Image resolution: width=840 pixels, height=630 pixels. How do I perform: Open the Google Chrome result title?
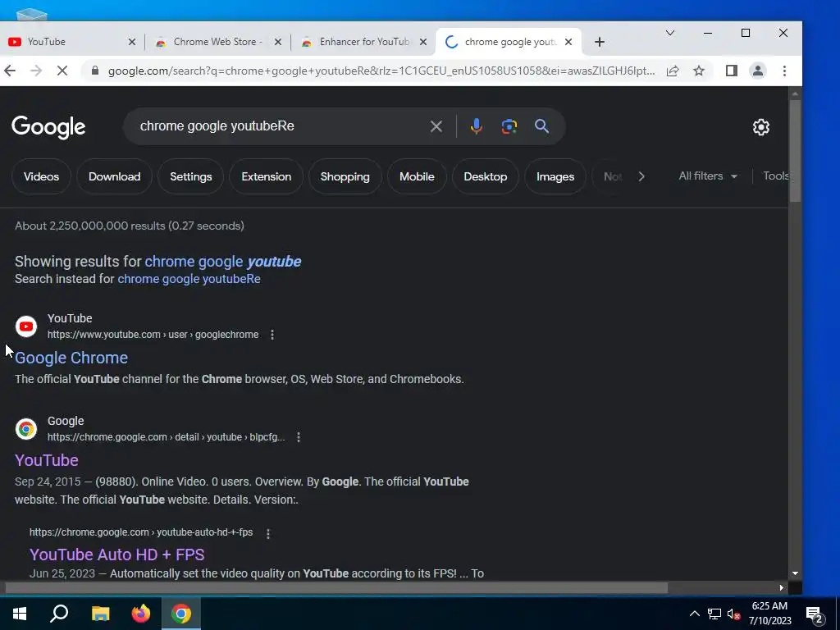point(71,358)
